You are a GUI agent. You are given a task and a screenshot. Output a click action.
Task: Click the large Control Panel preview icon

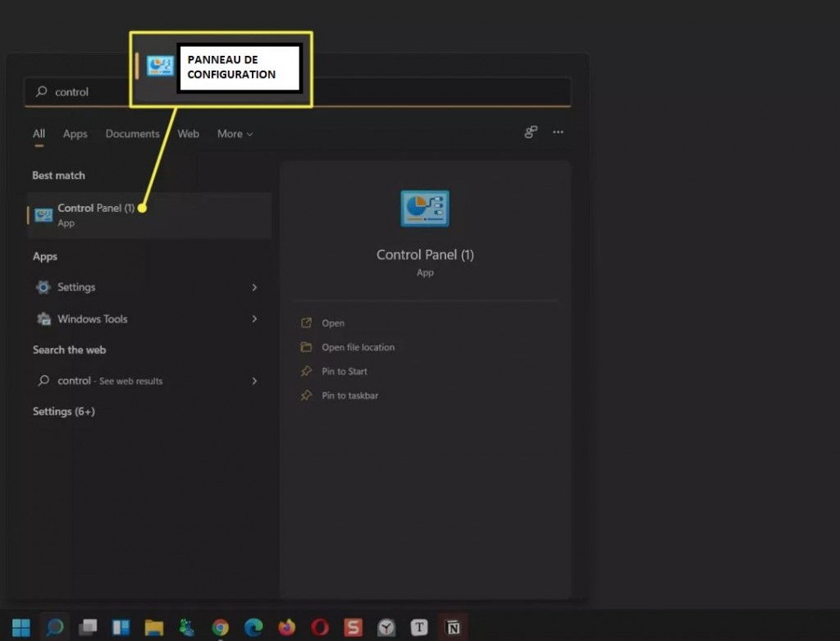click(x=425, y=208)
